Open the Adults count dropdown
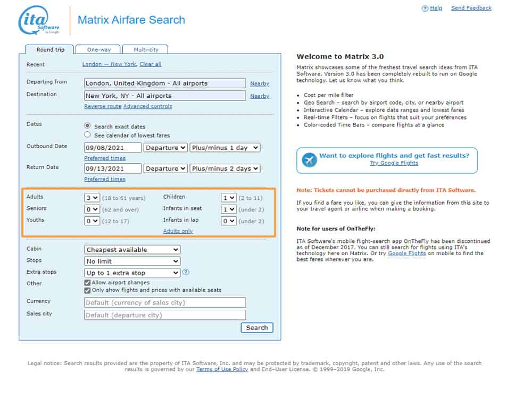 92,198
